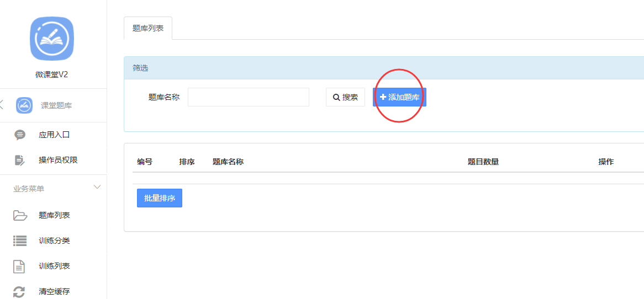Click the back arrow beside 课堂题库
644x299 pixels.
[2, 104]
